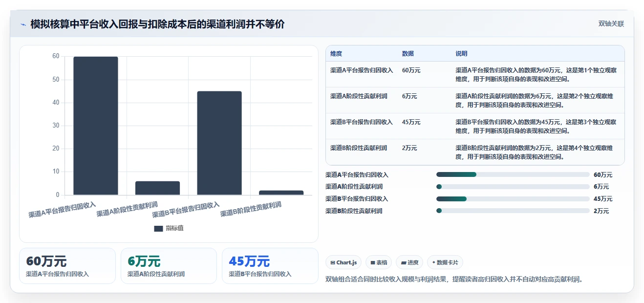This screenshot has width=644, height=303.
Task: Click the 渠道B阶段性贡献利润 bar in chart
Action: pyautogui.click(x=281, y=193)
